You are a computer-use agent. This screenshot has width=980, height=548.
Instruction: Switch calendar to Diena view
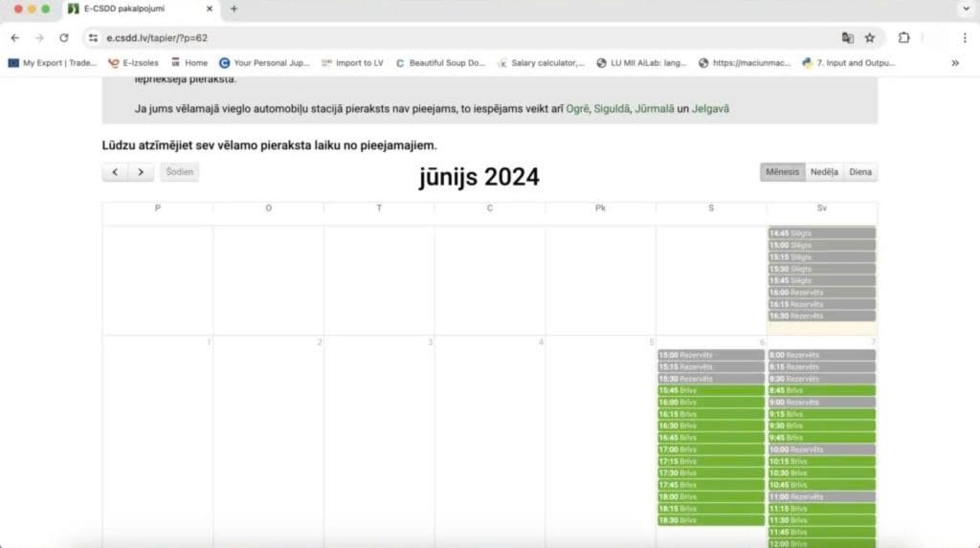tap(860, 172)
